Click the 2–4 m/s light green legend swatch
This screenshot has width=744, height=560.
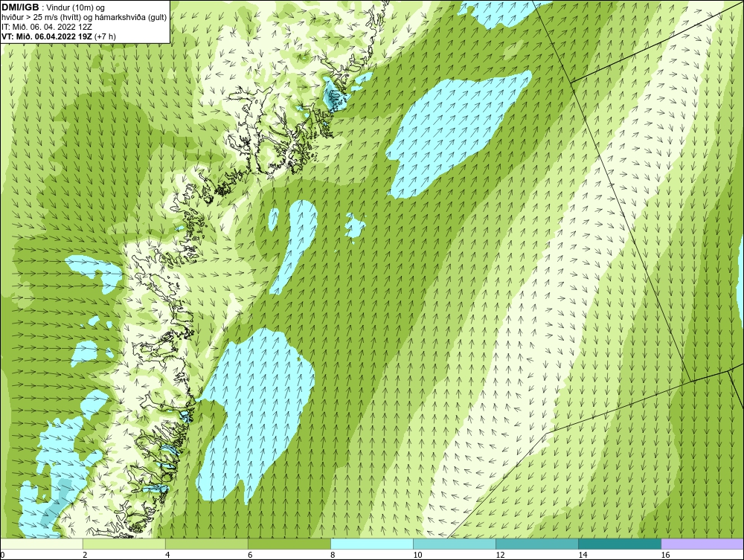tap(124, 544)
